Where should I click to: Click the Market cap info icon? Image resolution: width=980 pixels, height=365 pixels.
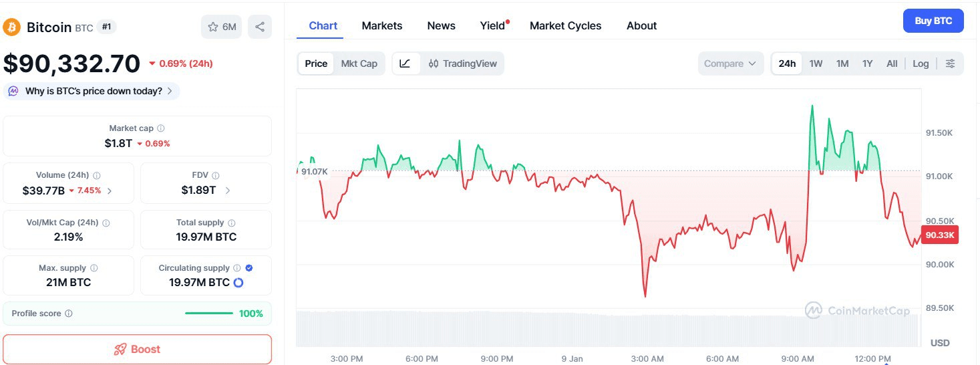[161, 128]
